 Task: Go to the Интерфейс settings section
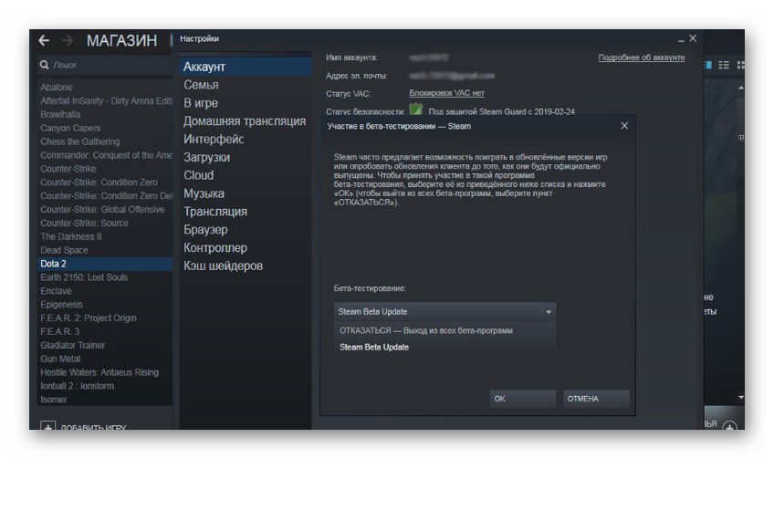(x=214, y=140)
